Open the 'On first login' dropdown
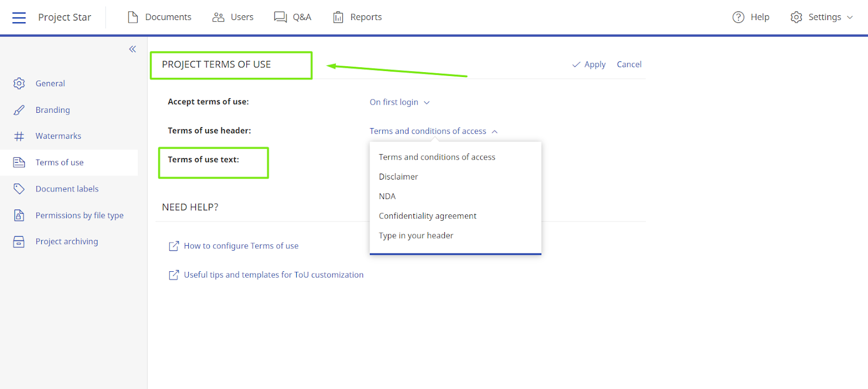Screen dimensions: 868x389 point(399,103)
